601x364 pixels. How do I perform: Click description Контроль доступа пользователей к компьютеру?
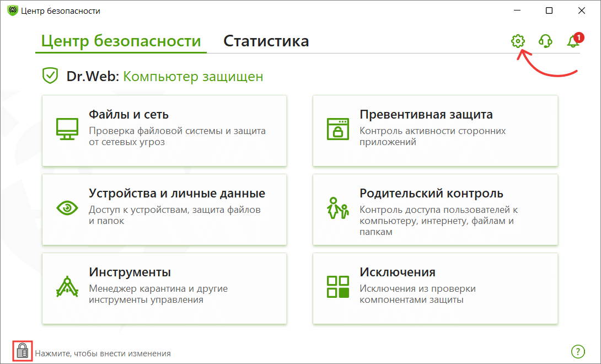pyautogui.click(x=438, y=221)
